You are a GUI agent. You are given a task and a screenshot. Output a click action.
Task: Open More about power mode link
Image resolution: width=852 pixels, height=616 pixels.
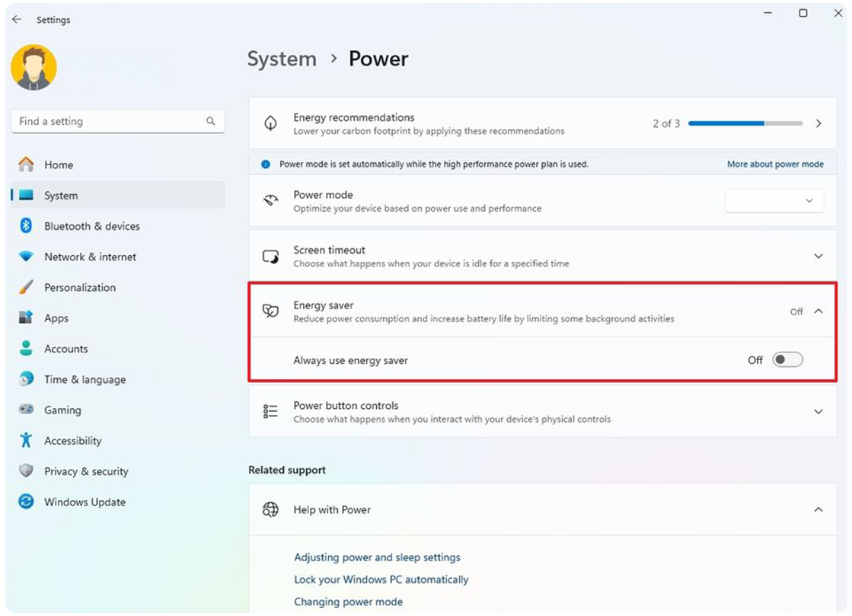775,164
